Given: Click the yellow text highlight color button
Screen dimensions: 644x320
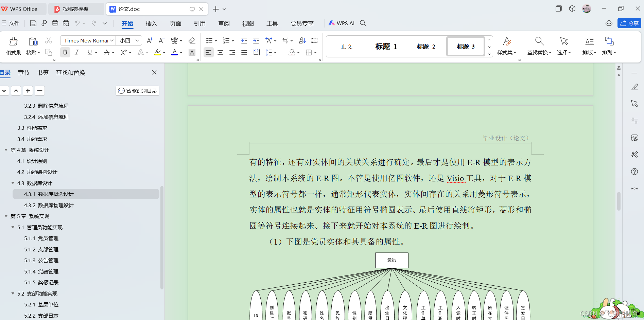Looking at the screenshot, I should click(x=157, y=52).
